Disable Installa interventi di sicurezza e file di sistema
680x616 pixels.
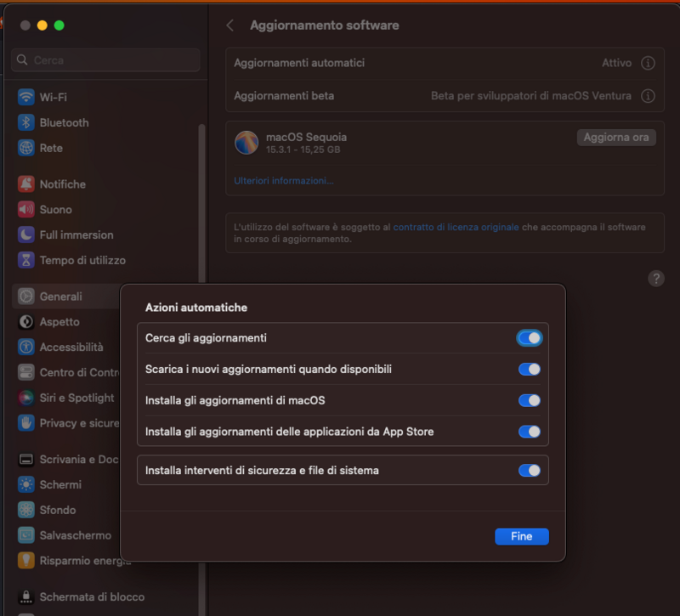(x=529, y=469)
